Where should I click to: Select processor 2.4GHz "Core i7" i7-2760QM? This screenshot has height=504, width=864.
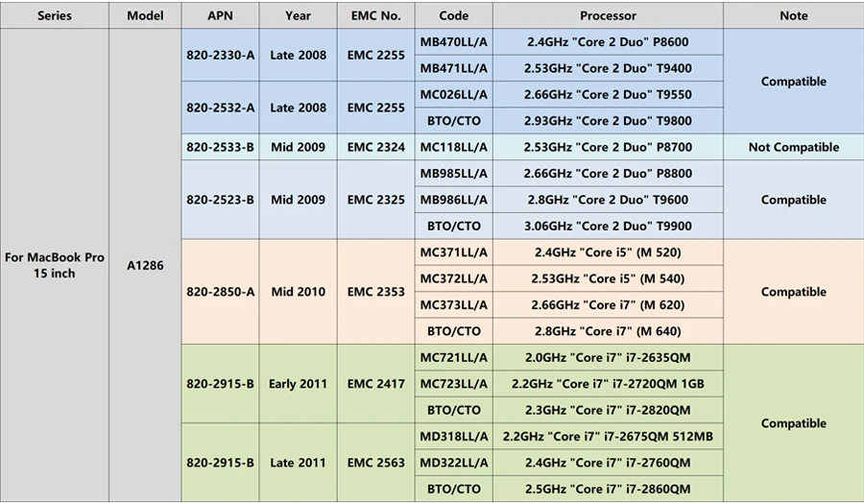608,462
